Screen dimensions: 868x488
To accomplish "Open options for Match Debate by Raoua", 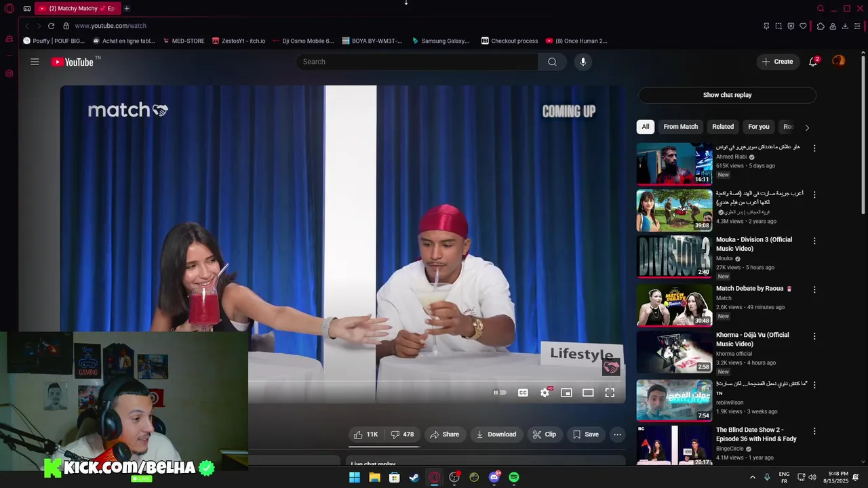I will (x=814, y=289).
